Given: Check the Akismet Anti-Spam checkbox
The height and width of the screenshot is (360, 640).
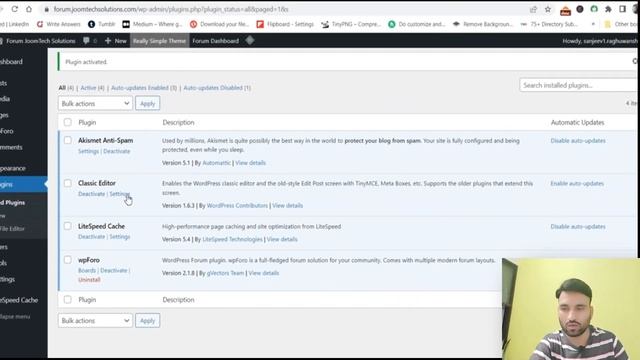Looking at the screenshot, I should [x=68, y=140].
